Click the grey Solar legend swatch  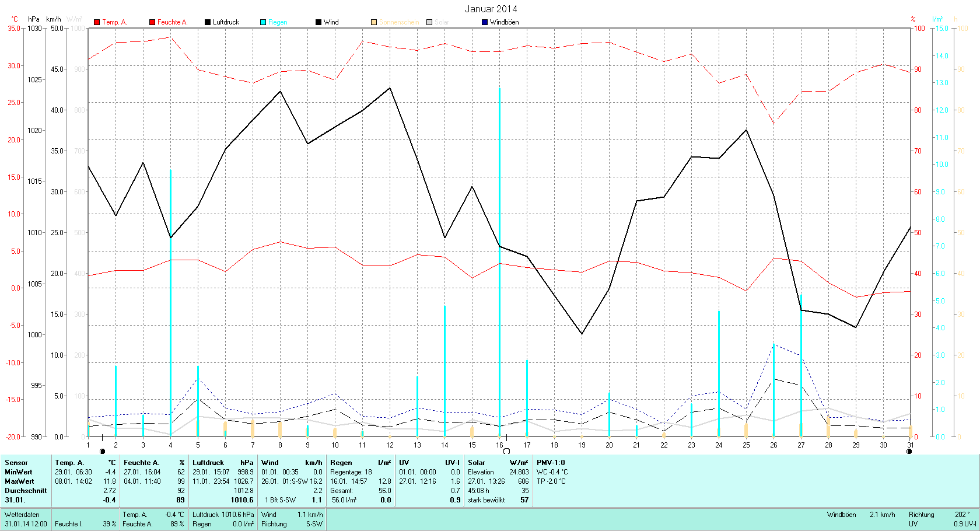click(x=429, y=22)
